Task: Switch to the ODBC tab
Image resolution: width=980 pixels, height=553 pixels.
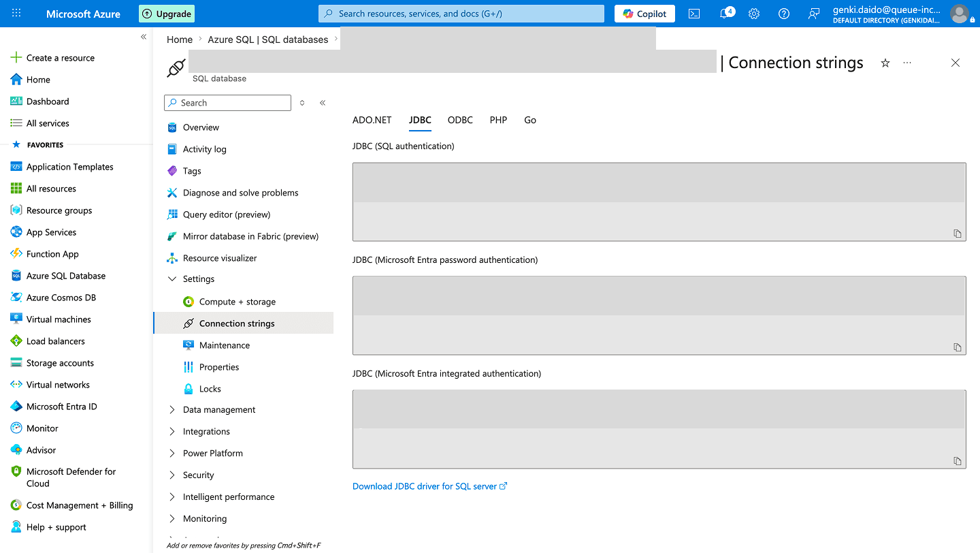Action: click(460, 120)
